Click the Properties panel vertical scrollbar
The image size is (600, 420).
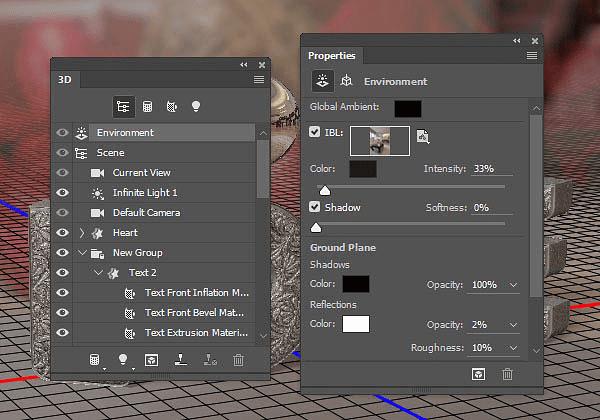pos(536,207)
